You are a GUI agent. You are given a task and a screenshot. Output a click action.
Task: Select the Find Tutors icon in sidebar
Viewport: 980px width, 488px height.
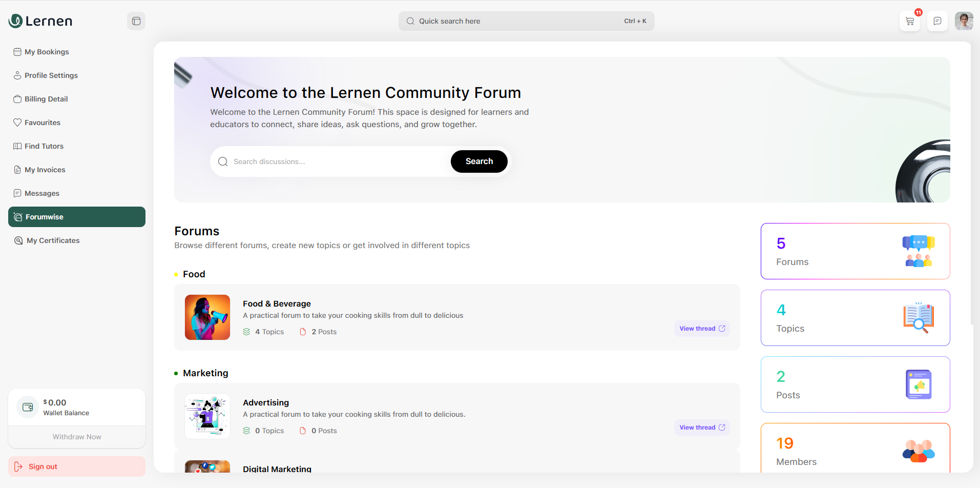click(x=17, y=146)
